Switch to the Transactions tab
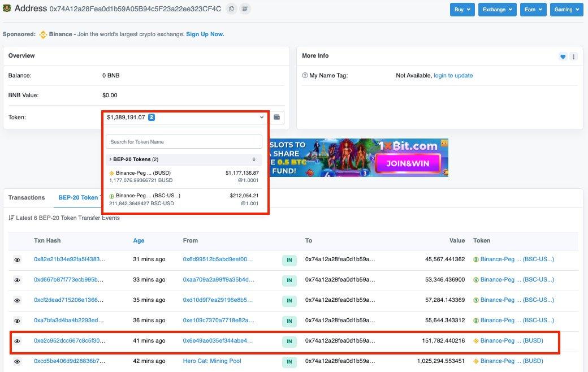This screenshot has height=372, width=588. point(27,198)
